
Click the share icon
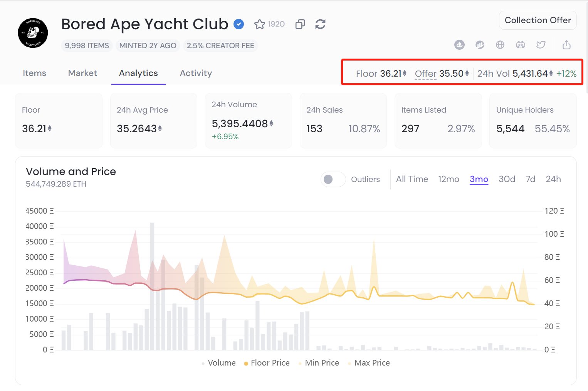566,45
